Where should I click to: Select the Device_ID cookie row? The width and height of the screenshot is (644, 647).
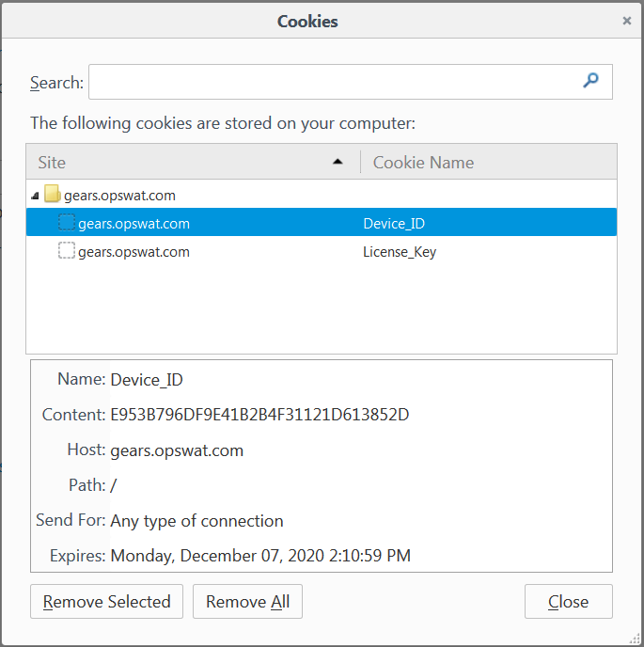pos(322,222)
